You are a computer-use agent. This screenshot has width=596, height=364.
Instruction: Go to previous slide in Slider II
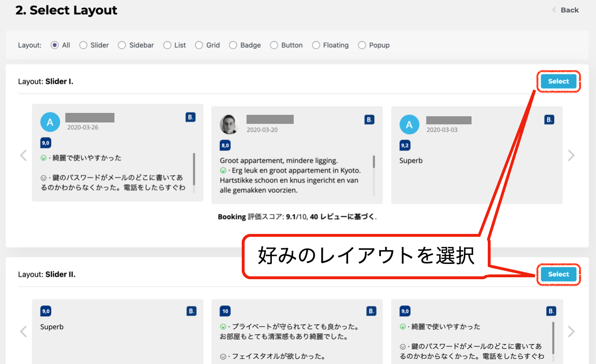pos(23,332)
